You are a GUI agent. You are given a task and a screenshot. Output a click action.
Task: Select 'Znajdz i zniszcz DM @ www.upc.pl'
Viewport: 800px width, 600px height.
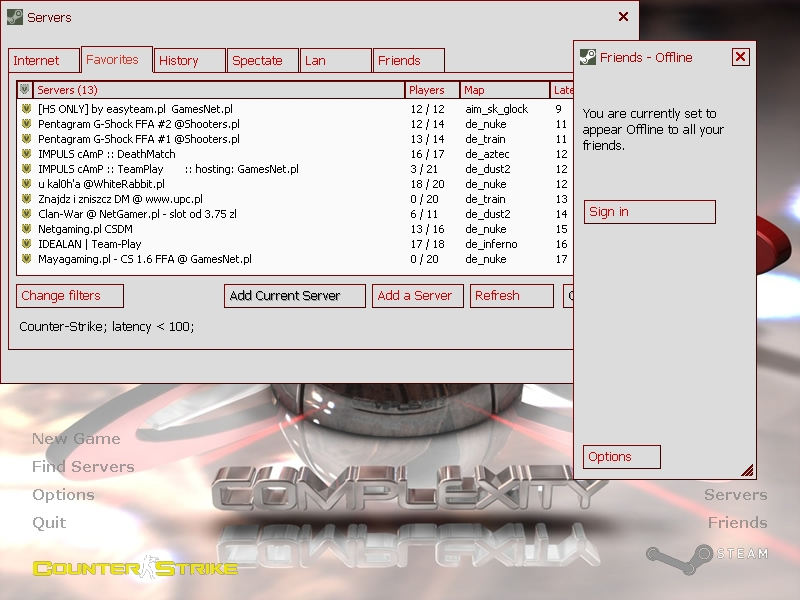[295, 199]
